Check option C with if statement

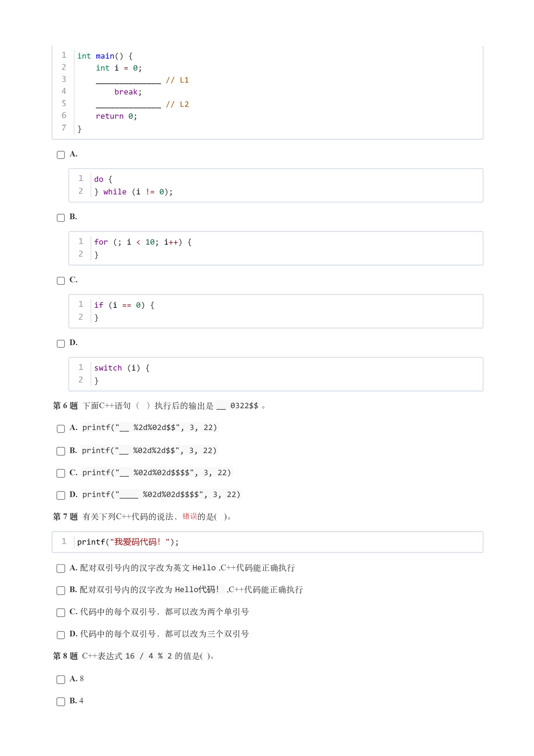coord(61,281)
